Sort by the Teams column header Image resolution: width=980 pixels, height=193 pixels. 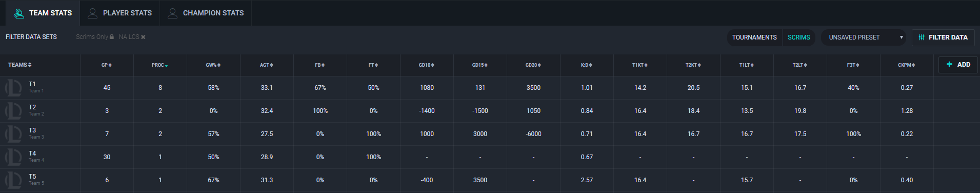tap(20, 65)
